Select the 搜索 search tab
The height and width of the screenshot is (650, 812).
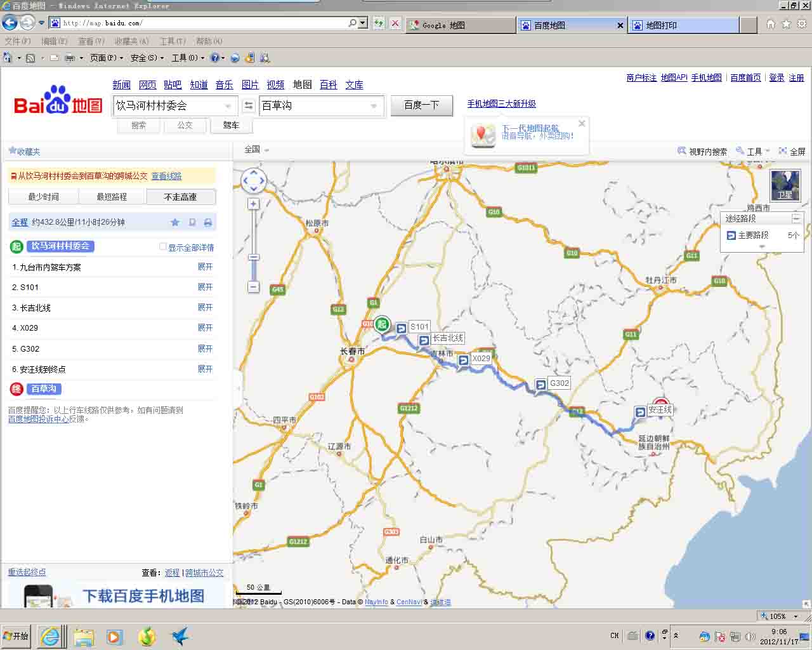[x=139, y=126]
